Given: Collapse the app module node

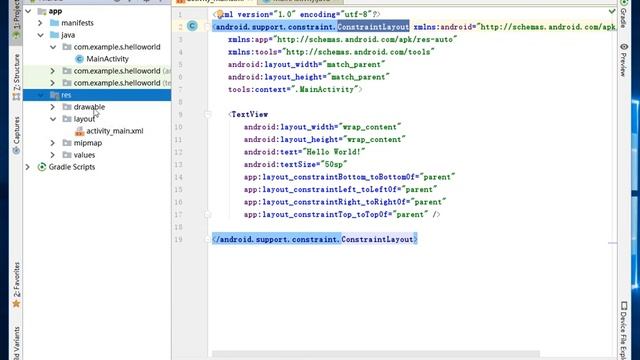Looking at the screenshot, I should [28, 11].
